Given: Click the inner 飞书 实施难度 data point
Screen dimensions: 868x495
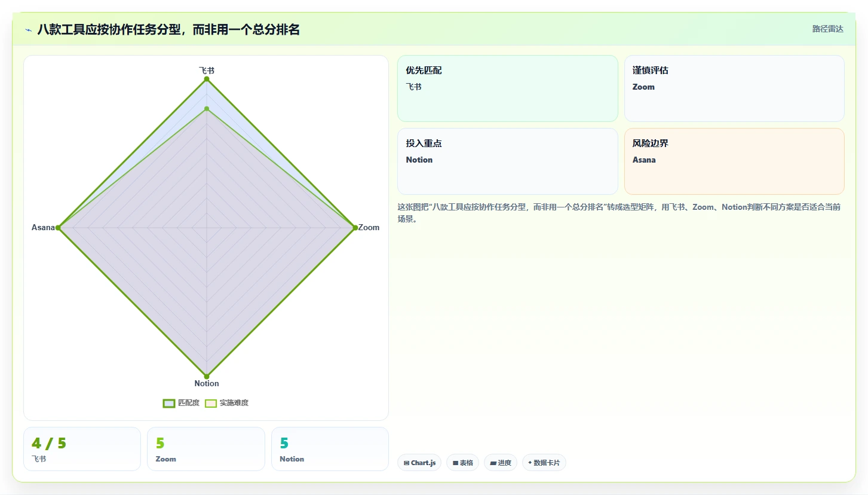Looking at the screenshot, I should click(207, 109).
